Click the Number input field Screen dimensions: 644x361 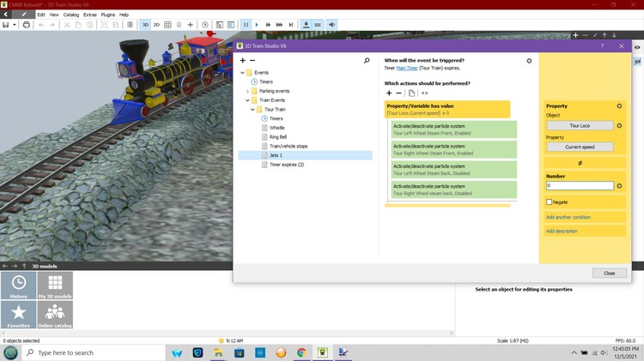click(580, 185)
